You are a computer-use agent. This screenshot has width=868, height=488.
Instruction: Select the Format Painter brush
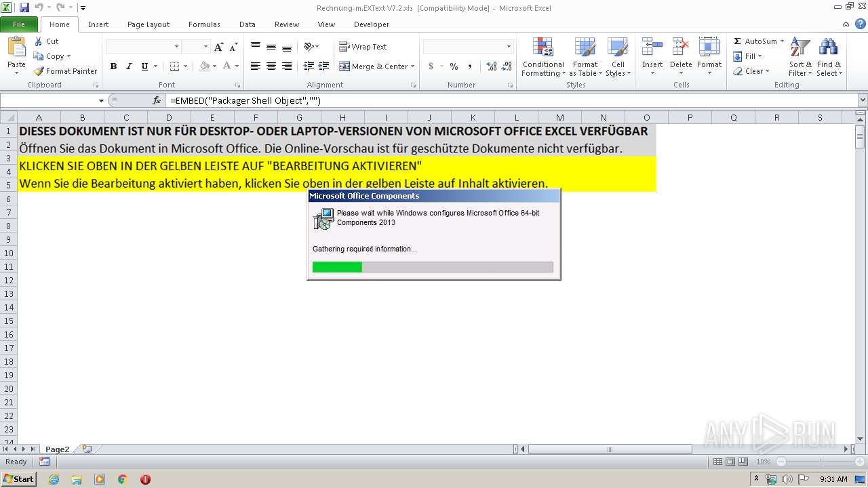(39, 71)
